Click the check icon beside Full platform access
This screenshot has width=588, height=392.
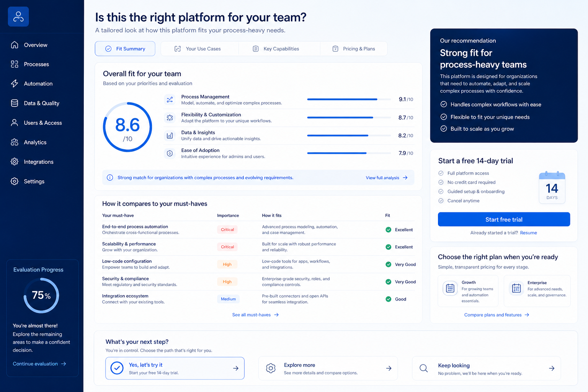[441, 173]
